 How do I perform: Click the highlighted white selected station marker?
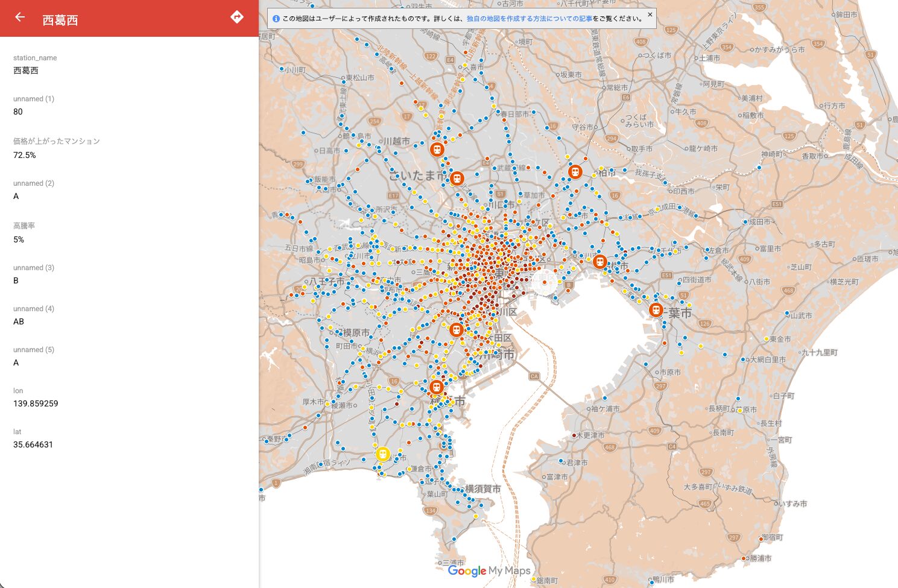click(544, 282)
